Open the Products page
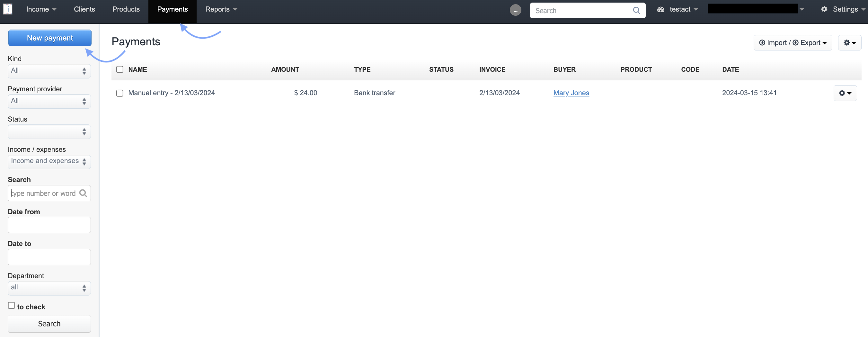Image resolution: width=868 pixels, height=337 pixels. coord(126,9)
